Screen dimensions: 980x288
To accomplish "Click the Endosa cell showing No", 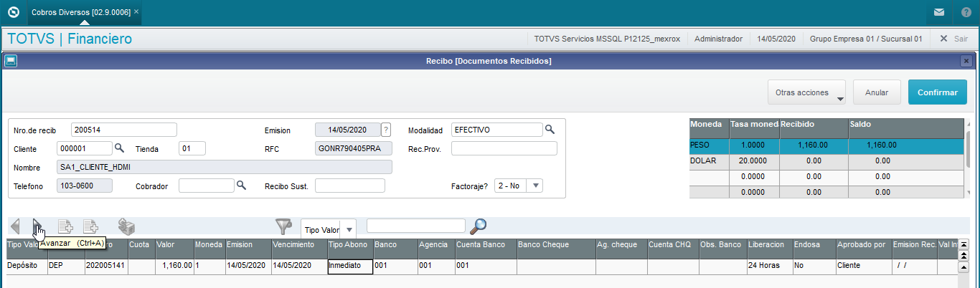I will coord(814,265).
